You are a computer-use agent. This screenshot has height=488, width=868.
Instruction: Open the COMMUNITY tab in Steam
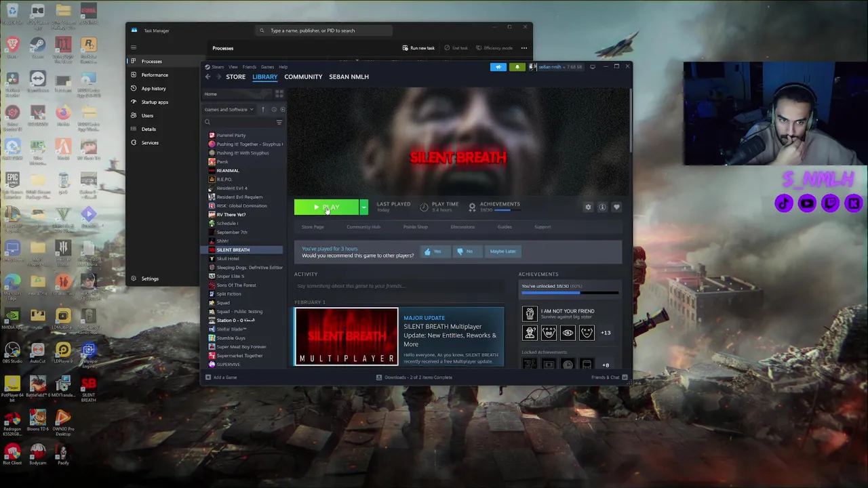303,77
